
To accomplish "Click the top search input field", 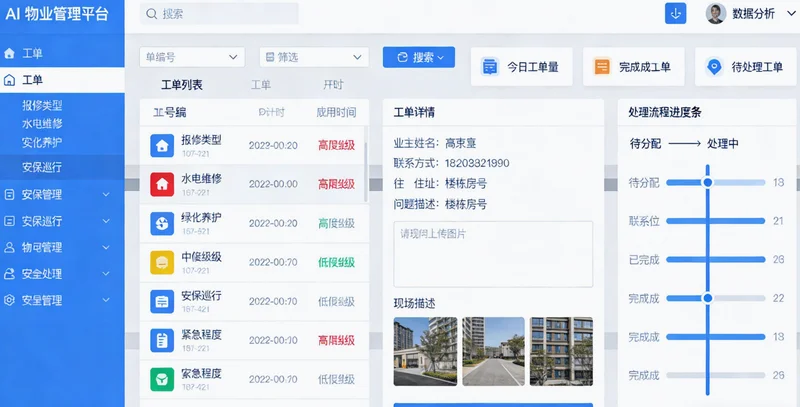I will click(219, 14).
